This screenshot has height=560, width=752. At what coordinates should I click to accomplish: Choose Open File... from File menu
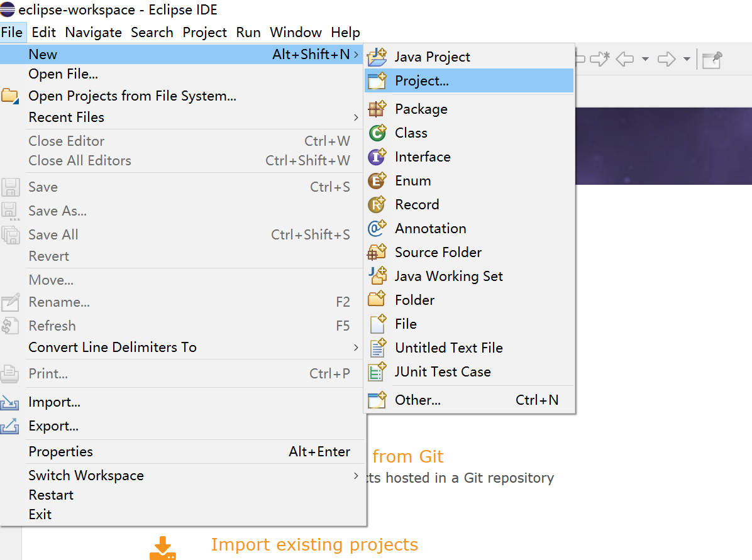(x=182, y=74)
